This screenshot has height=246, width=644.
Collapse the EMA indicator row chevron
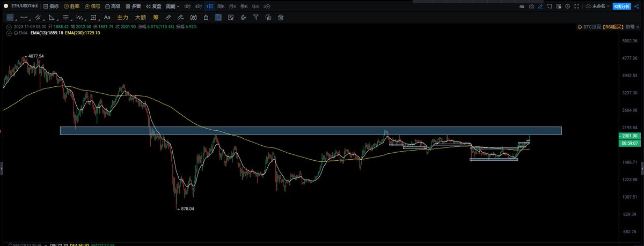coord(9,33)
